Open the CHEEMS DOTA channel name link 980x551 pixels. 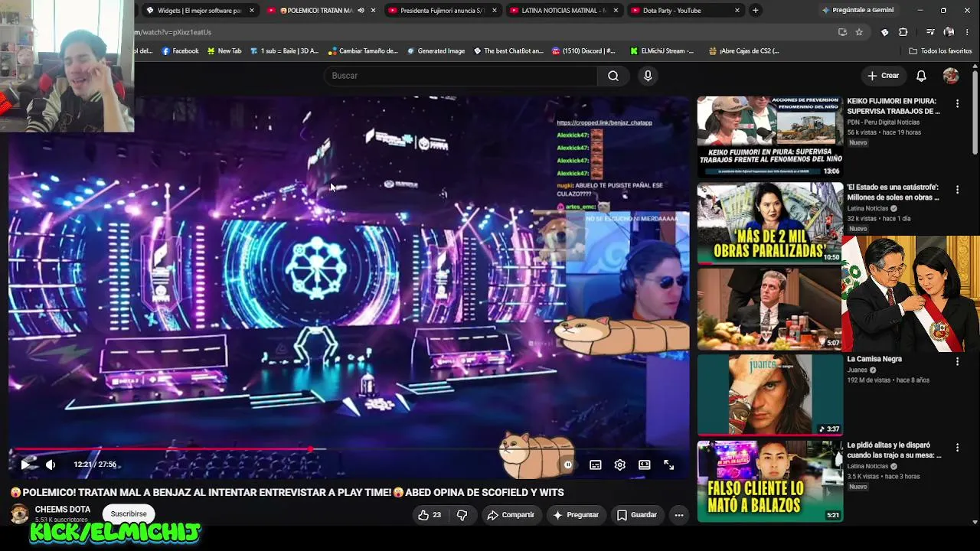(x=63, y=509)
